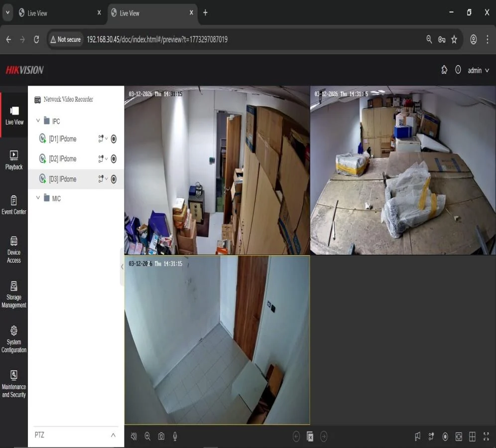Open Device Access page
Screen dimensions: 496x448
14,250
